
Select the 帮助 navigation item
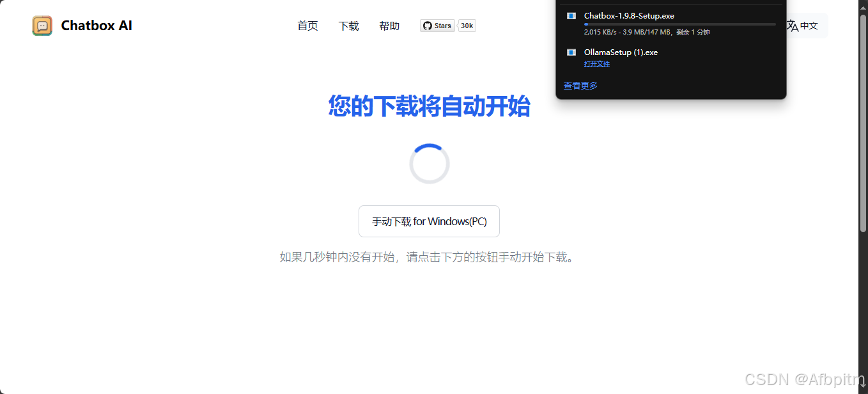[389, 26]
